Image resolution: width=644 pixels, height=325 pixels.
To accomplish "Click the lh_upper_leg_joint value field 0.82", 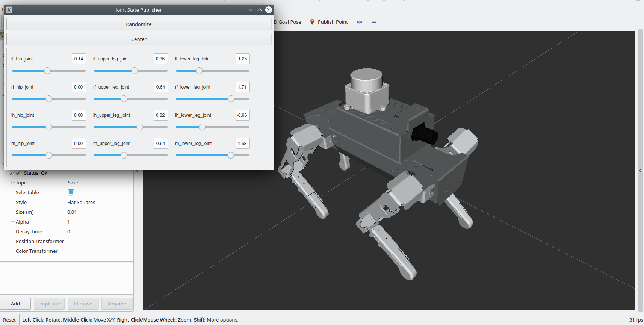I will point(161,115).
